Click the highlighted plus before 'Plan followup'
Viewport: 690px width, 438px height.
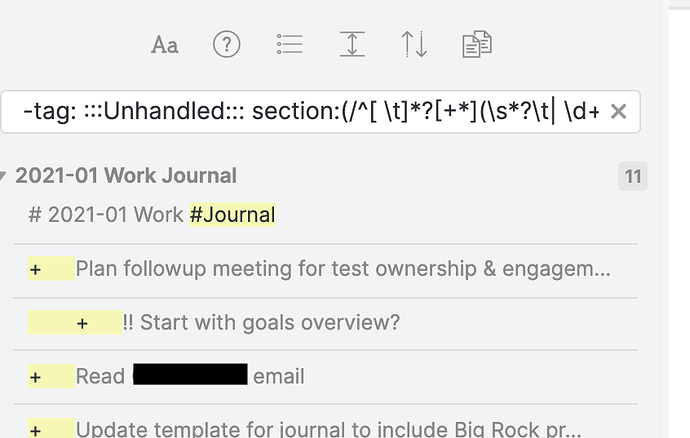pos(36,269)
